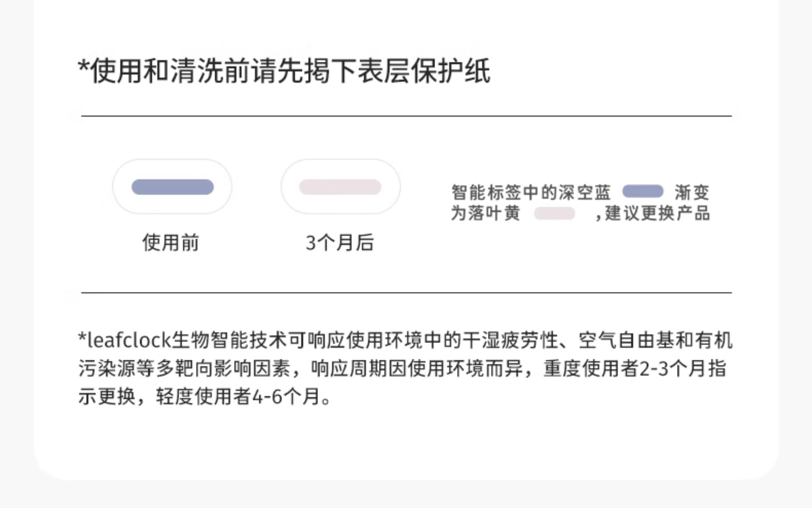The height and width of the screenshot is (508, 812).
Task: Click the text 建议更换产品
Action: [657, 213]
